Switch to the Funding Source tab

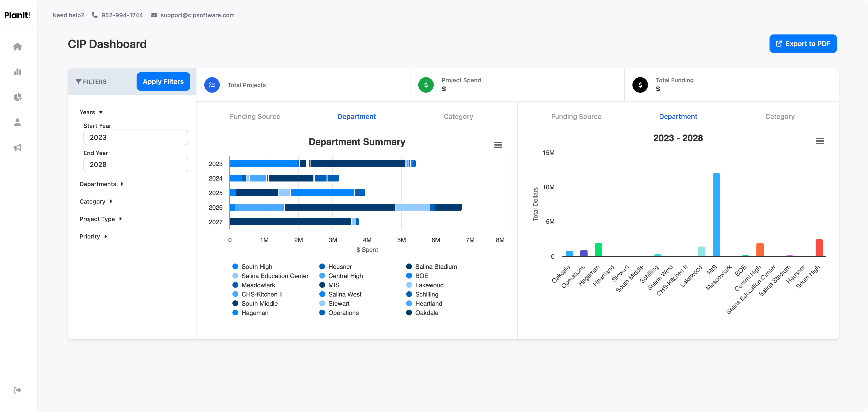255,116
